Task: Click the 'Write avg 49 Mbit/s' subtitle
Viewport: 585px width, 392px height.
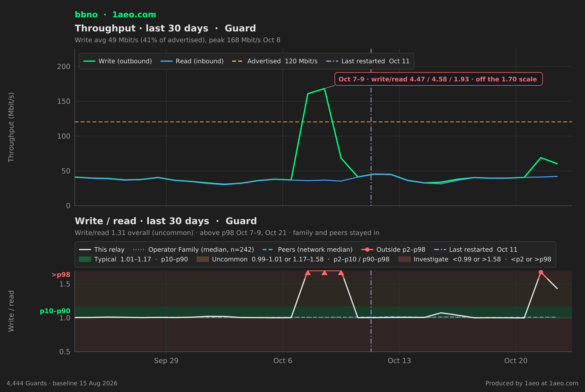Action: (177, 40)
